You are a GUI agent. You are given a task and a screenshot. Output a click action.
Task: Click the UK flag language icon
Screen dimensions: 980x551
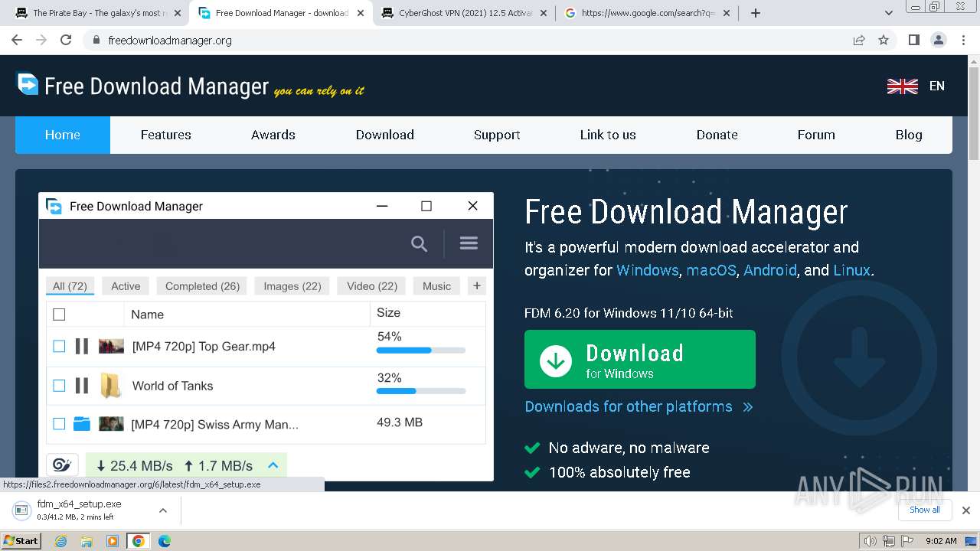tap(902, 86)
